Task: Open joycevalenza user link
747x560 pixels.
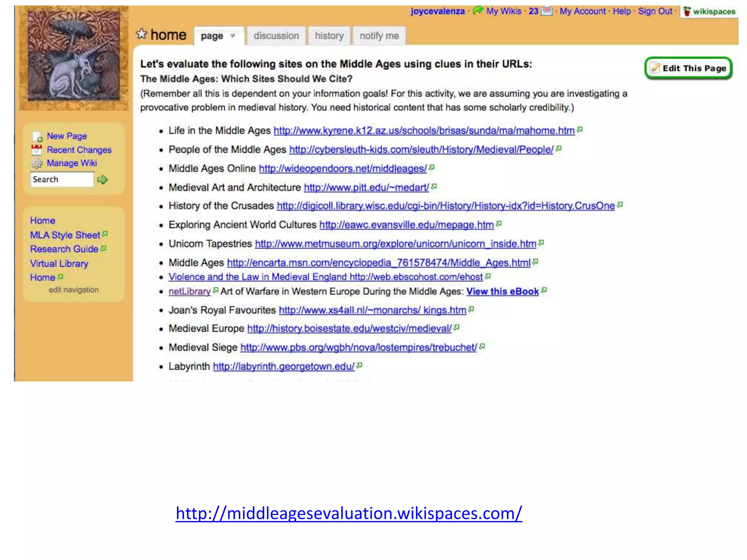Action: pos(438,11)
